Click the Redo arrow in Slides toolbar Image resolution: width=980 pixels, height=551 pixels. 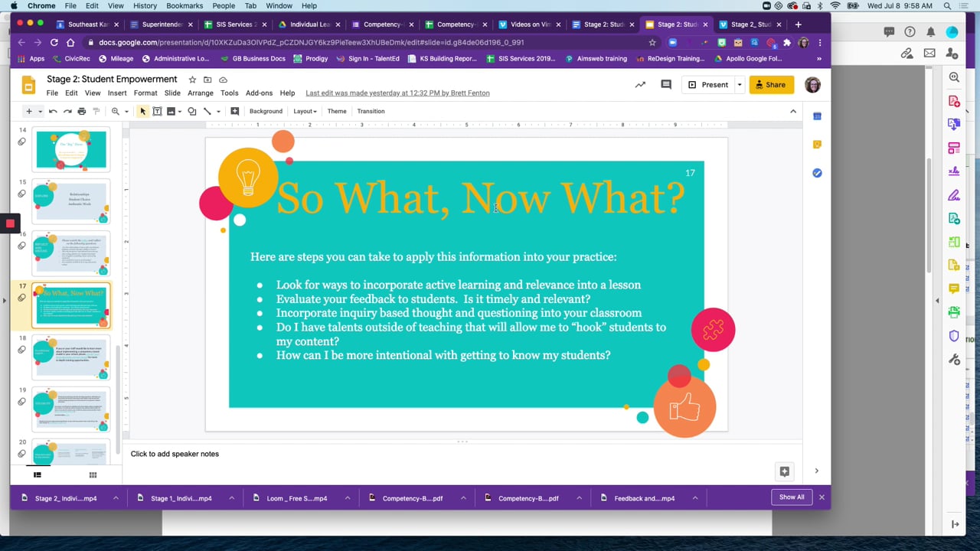(x=67, y=112)
